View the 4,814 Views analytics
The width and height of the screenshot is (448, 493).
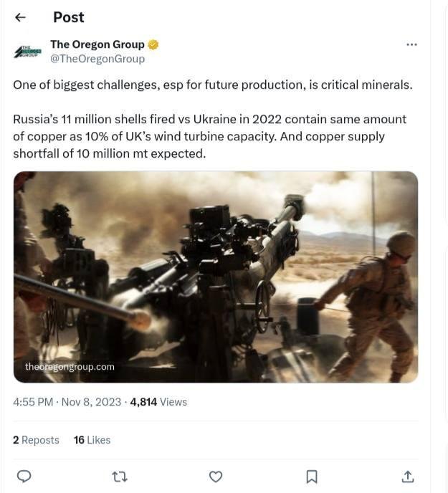[158, 402]
